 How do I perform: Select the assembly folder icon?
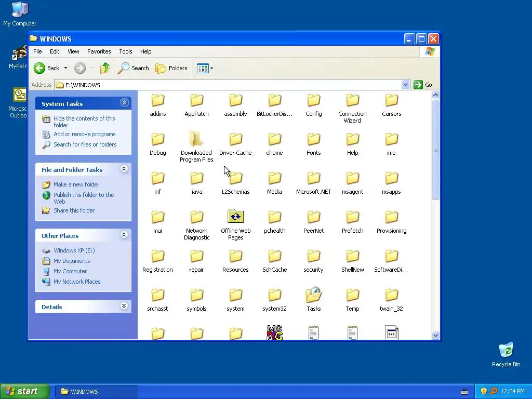235,100
